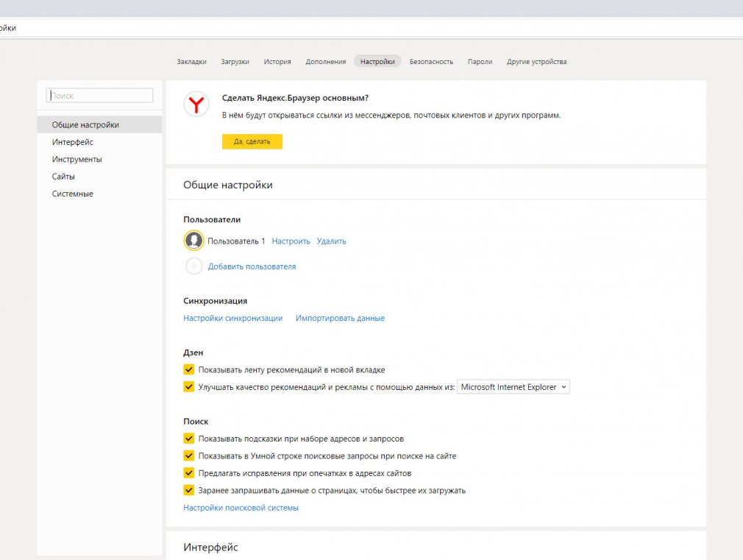Click Удалить link for Пользователь 1
743x560 pixels.
pyautogui.click(x=331, y=241)
